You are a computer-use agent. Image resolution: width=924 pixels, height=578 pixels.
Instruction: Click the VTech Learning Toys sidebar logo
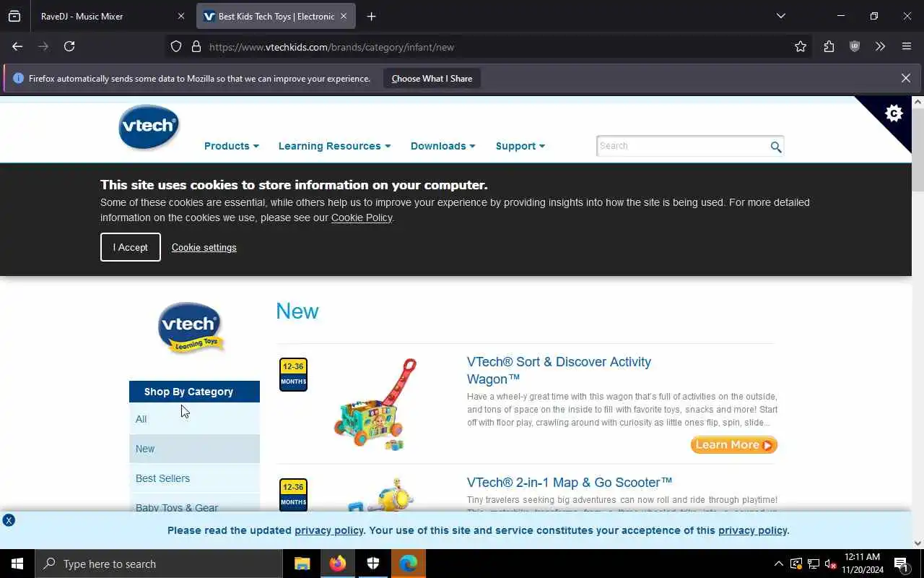pyautogui.click(x=191, y=329)
